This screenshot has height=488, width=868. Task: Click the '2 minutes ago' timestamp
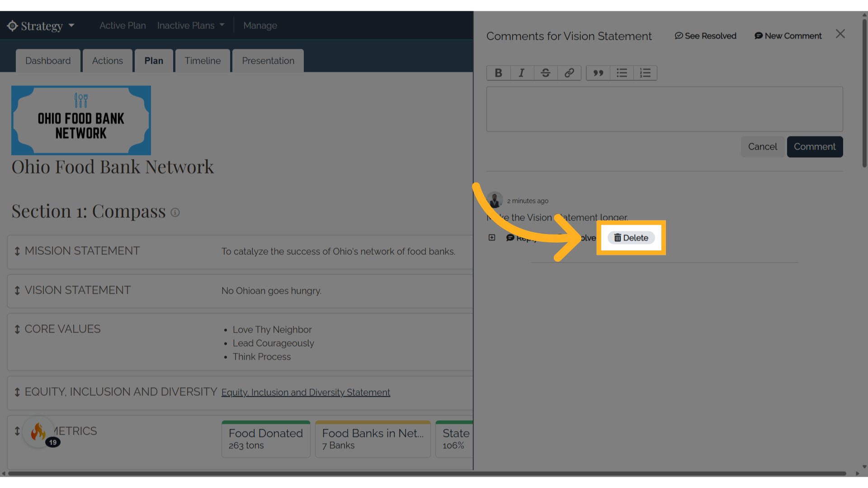(528, 201)
